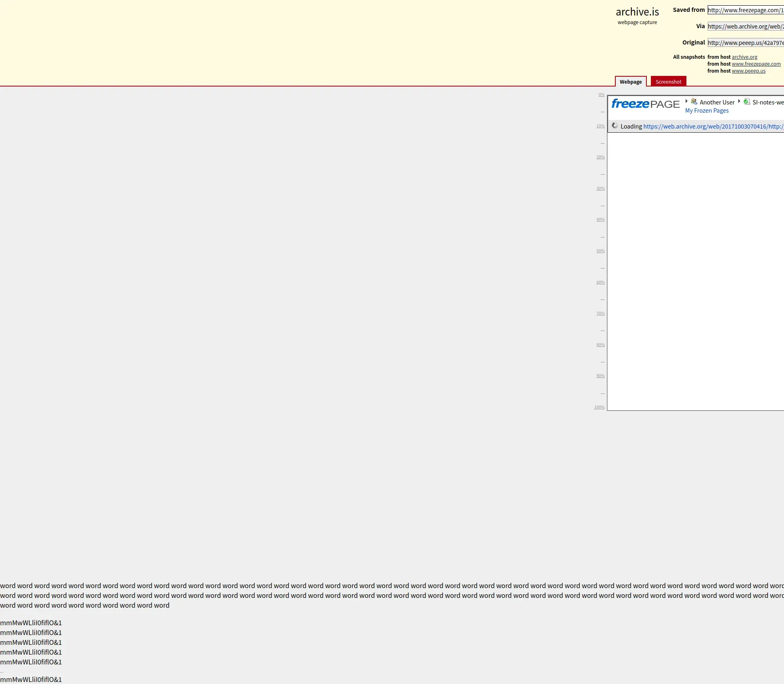This screenshot has width=784, height=684.
Task: Jump to 0% page position marker
Action: click(x=601, y=95)
